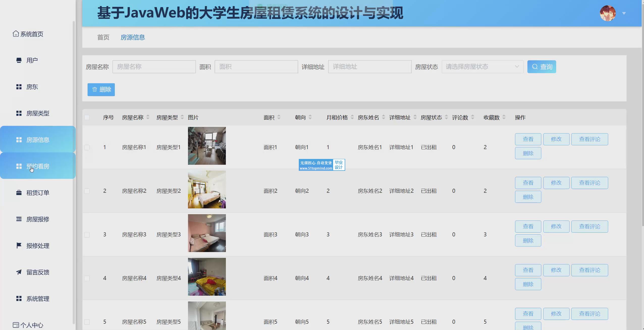Image resolution: width=644 pixels, height=330 pixels.
Task: Click the user avatar in header
Action: tap(608, 13)
